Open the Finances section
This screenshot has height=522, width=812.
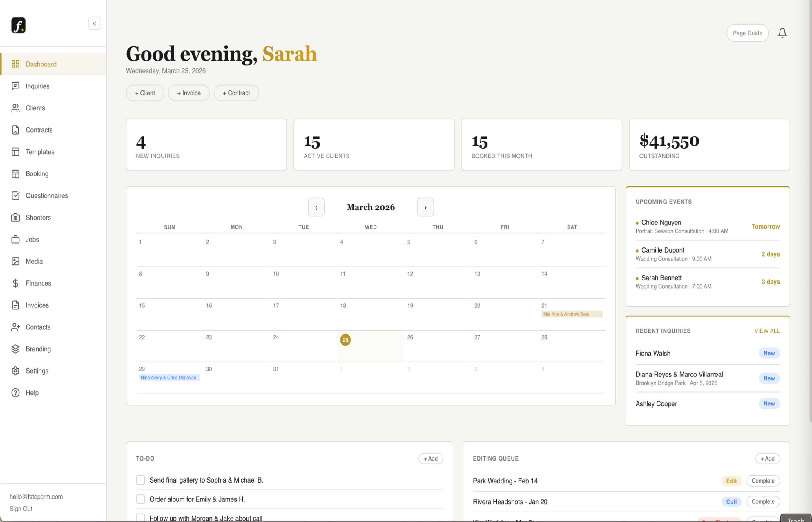coord(38,283)
